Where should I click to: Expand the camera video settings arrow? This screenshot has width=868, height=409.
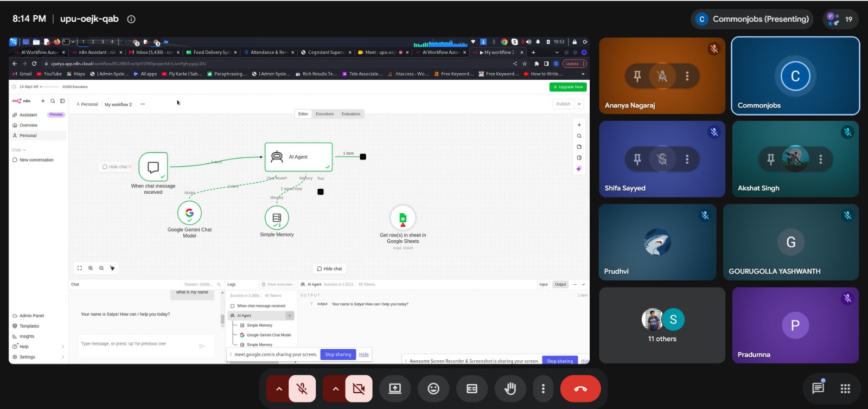click(x=335, y=389)
